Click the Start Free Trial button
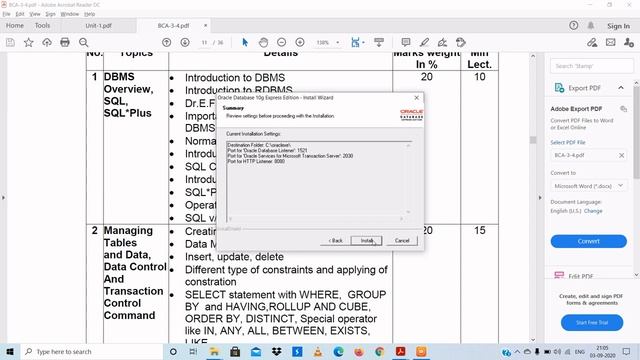640x360 pixels. pos(592,322)
